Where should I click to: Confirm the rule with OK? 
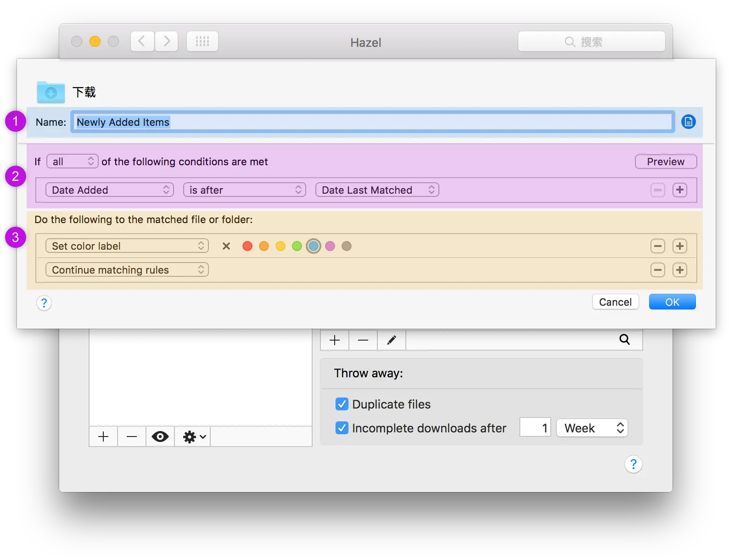click(x=673, y=302)
